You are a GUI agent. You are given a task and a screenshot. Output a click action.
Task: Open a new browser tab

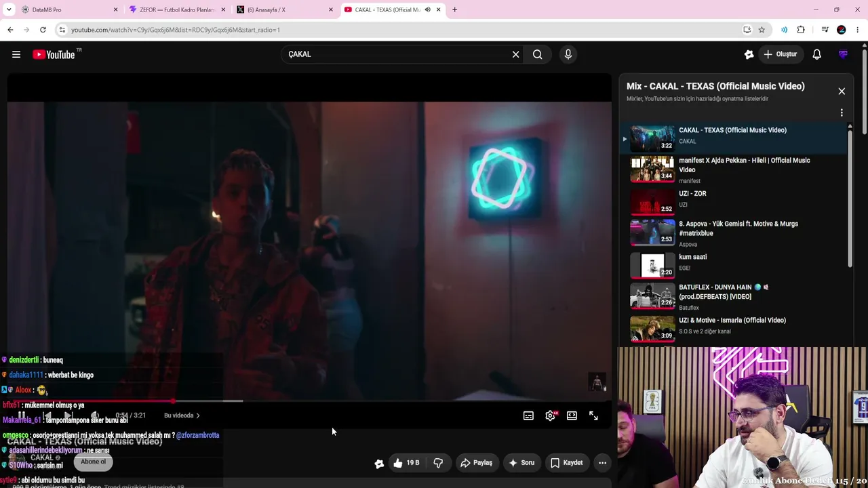pyautogui.click(x=454, y=9)
